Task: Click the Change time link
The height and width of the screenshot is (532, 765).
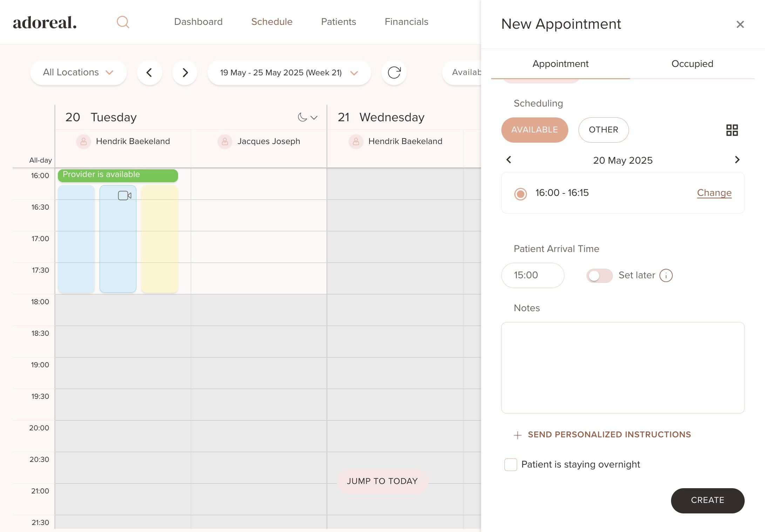Action: pyautogui.click(x=714, y=193)
